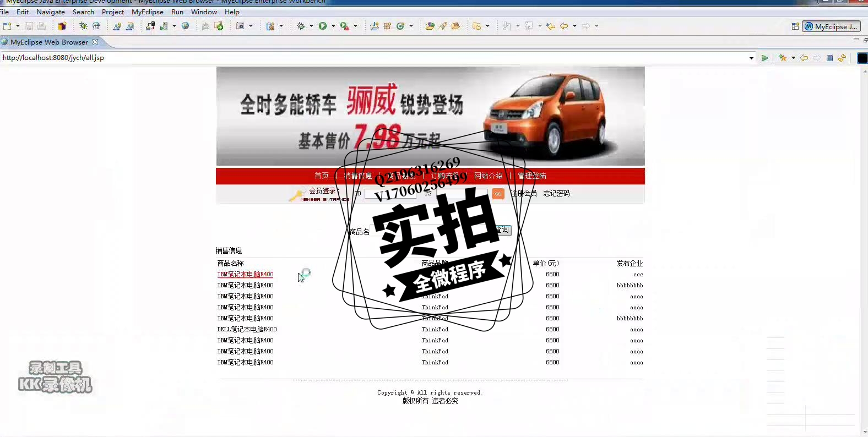This screenshot has width=868, height=437.
Task: Click the green Go to URL arrow
Action: tap(764, 58)
